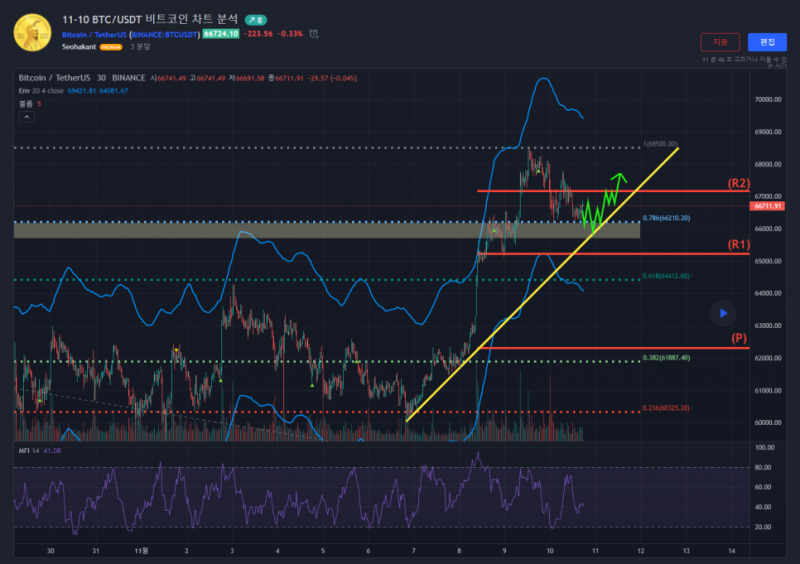Click the (R2) resistance line label
Viewport: 800px width, 564px height.
(x=739, y=184)
